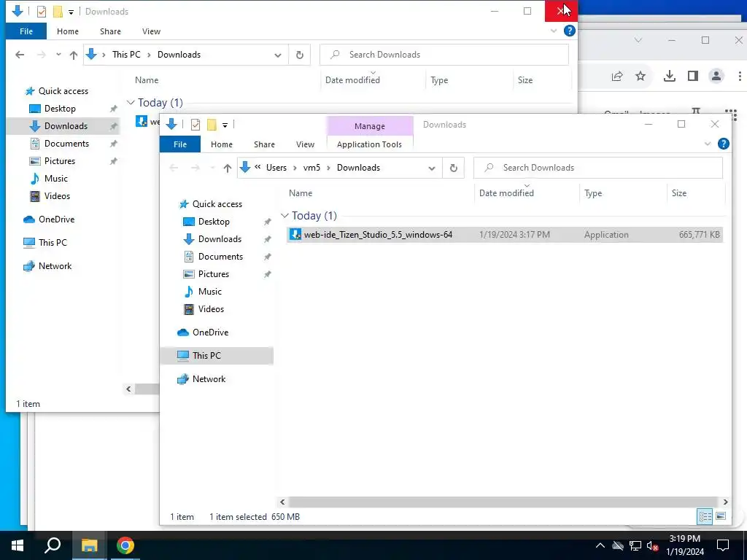
Task: Open OneDrive in front window sidebar
Action: [210, 332]
